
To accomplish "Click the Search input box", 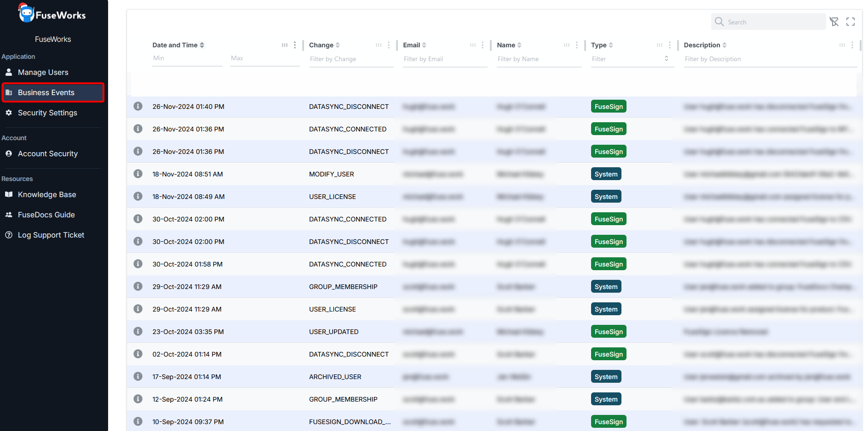I will pos(774,22).
